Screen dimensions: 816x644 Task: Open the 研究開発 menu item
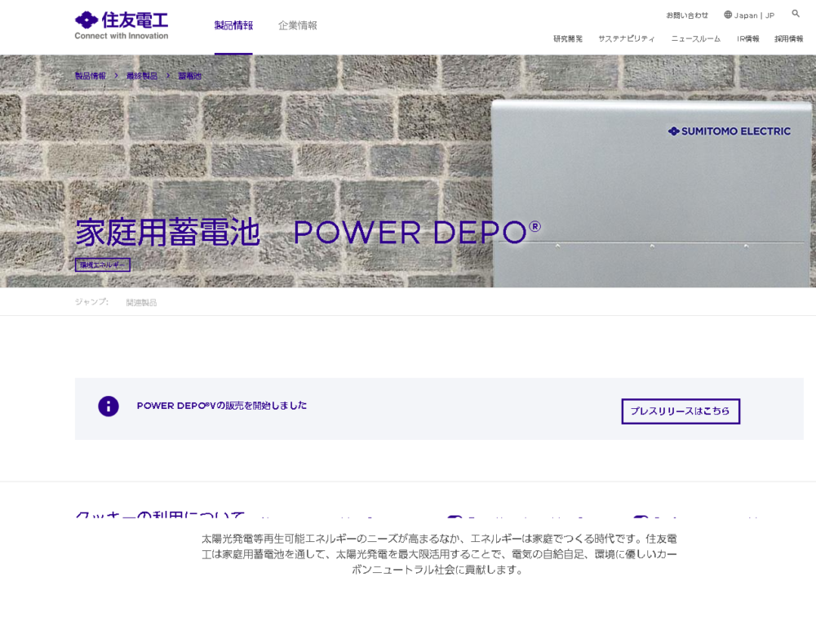(568, 38)
